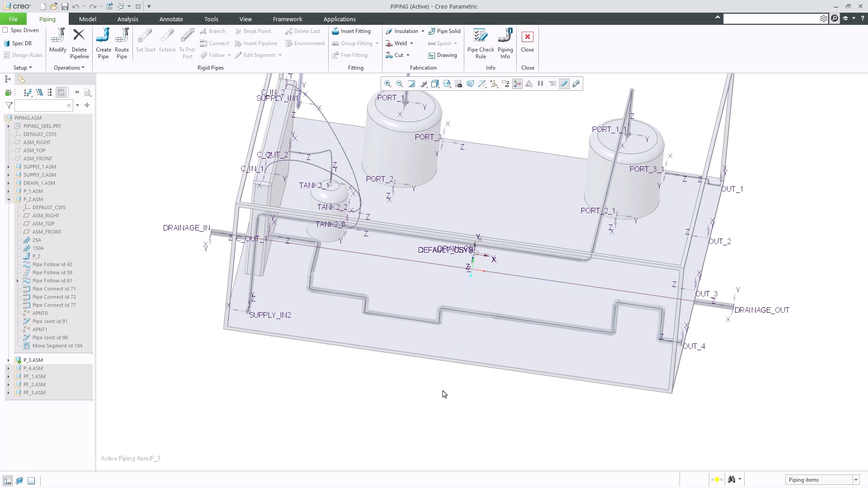Image resolution: width=868 pixels, height=488 pixels.
Task: Click the command search box
Action: coord(772,19)
